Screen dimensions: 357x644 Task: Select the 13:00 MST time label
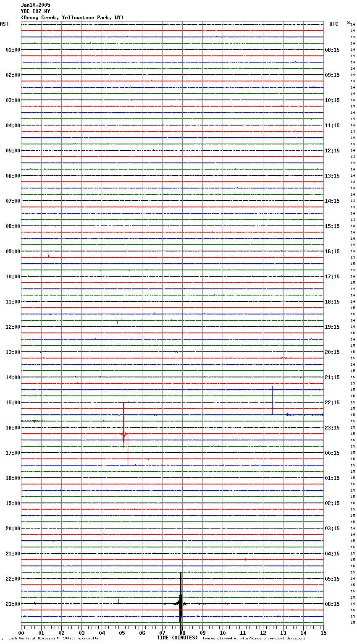[13, 352]
